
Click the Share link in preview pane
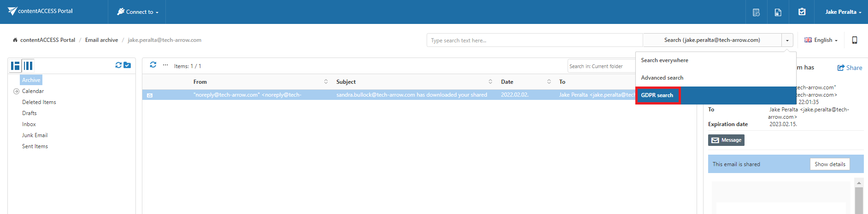850,68
